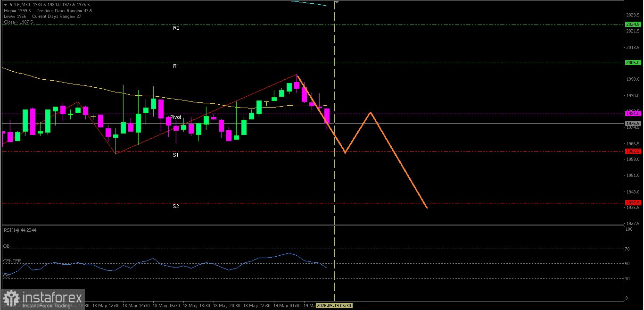The height and width of the screenshot is (310, 644).
Task: Select the R2 resistance label
Action: tap(176, 28)
